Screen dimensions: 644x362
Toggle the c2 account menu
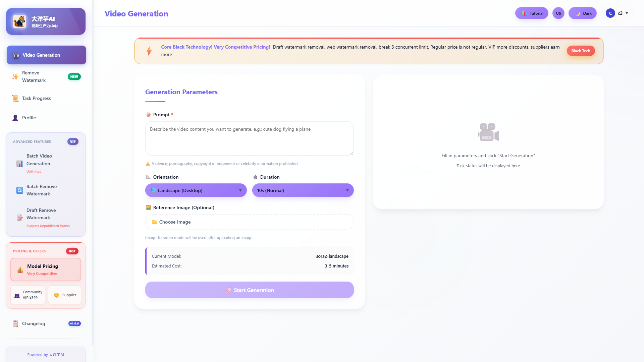617,13
